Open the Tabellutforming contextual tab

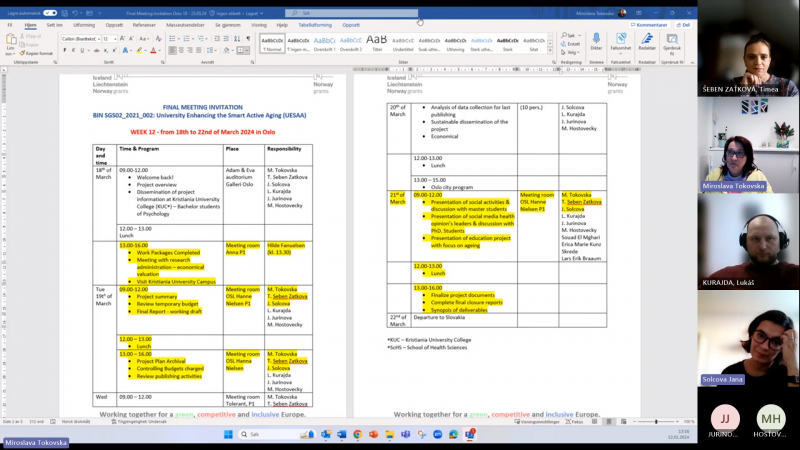click(x=315, y=24)
